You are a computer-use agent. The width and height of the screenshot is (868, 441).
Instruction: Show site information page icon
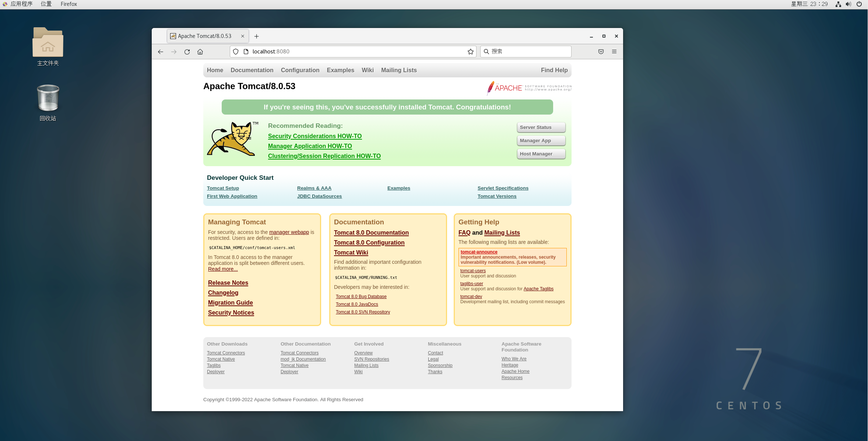246,52
